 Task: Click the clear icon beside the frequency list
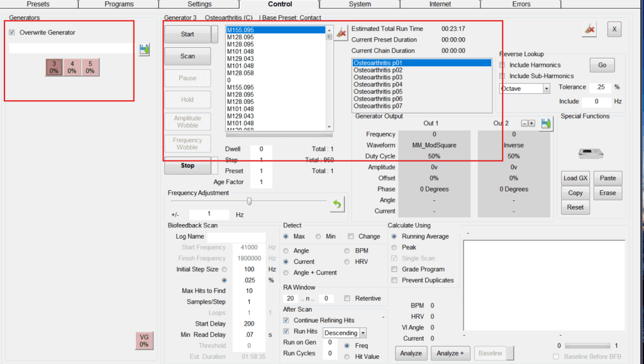coord(341,33)
